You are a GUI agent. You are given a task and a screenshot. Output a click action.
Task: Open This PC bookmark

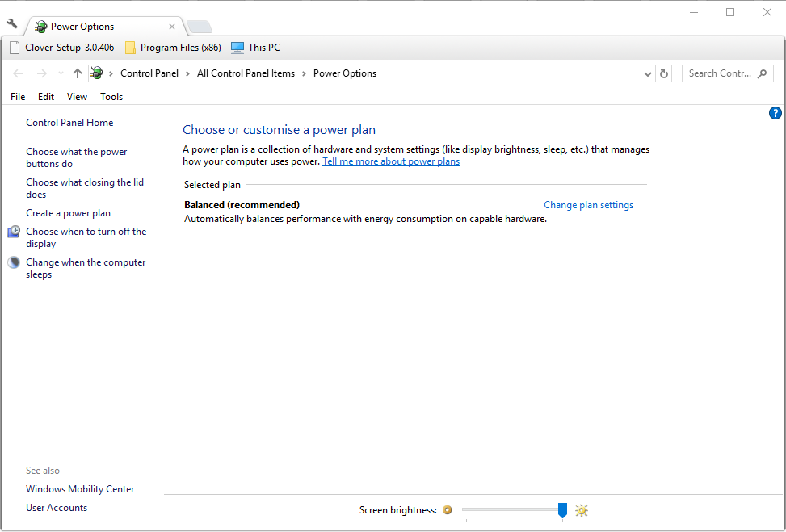pyautogui.click(x=255, y=48)
